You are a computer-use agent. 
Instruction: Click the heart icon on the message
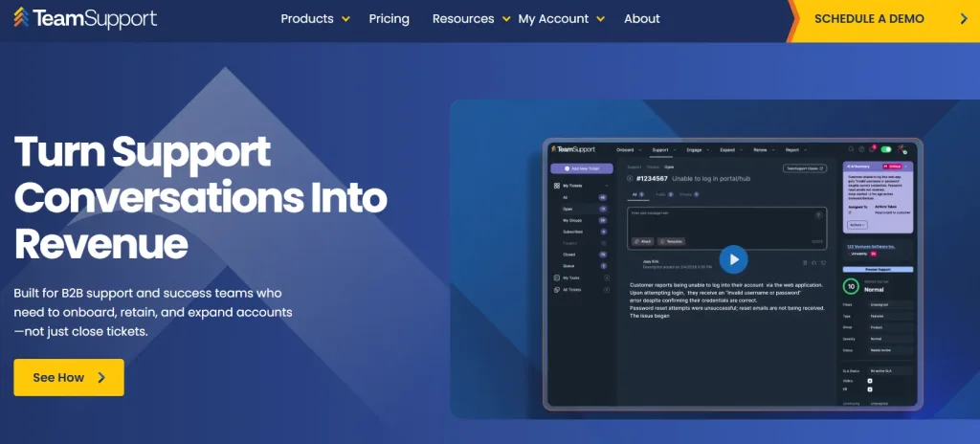[823, 262]
